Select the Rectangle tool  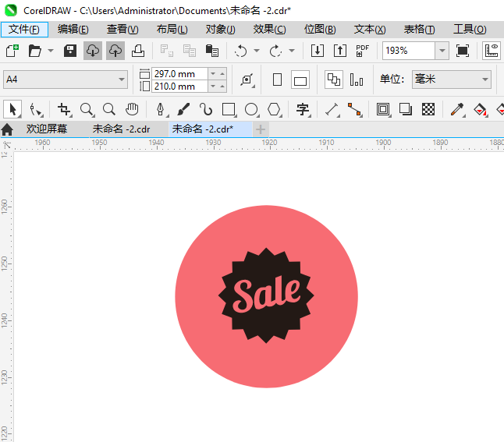229,110
